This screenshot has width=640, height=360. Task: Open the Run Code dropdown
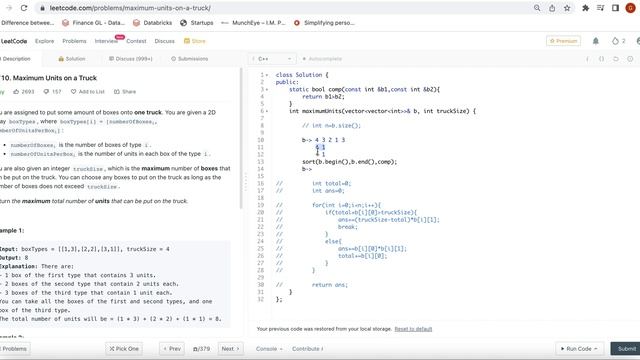[x=579, y=349]
